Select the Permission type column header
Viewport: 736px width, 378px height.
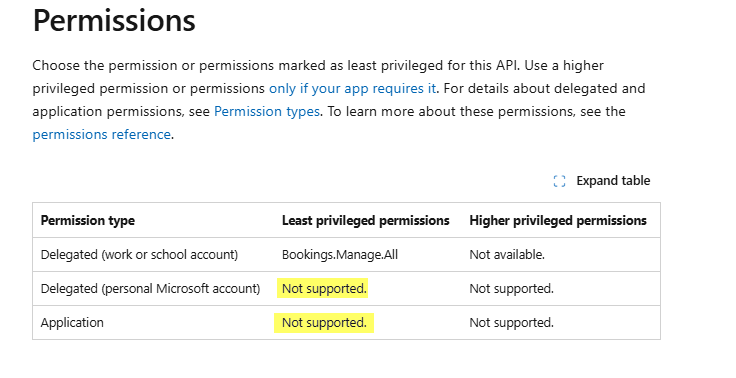pos(88,220)
